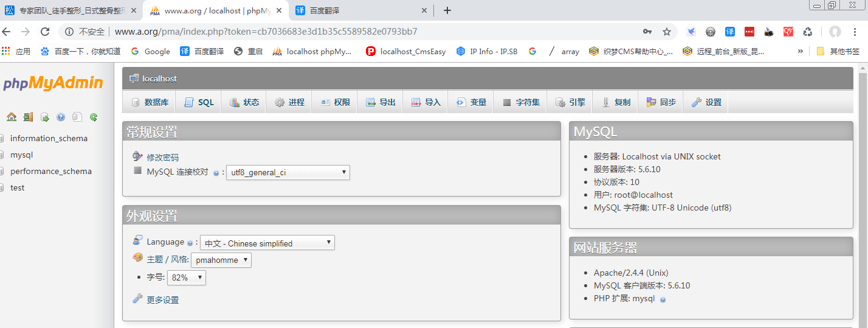Open the pmahomme theme dropdown
868x328 pixels.
221,260
